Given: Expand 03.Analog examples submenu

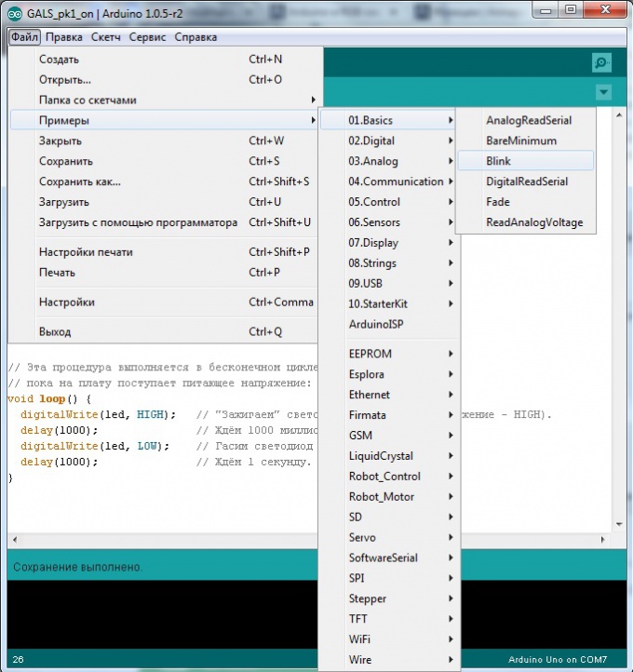Looking at the screenshot, I should (x=389, y=161).
